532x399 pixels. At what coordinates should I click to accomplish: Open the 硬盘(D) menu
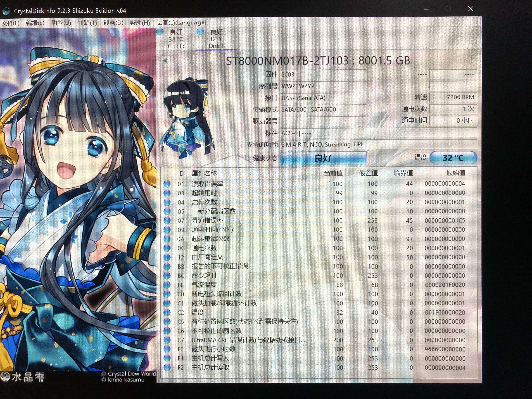click(x=113, y=23)
